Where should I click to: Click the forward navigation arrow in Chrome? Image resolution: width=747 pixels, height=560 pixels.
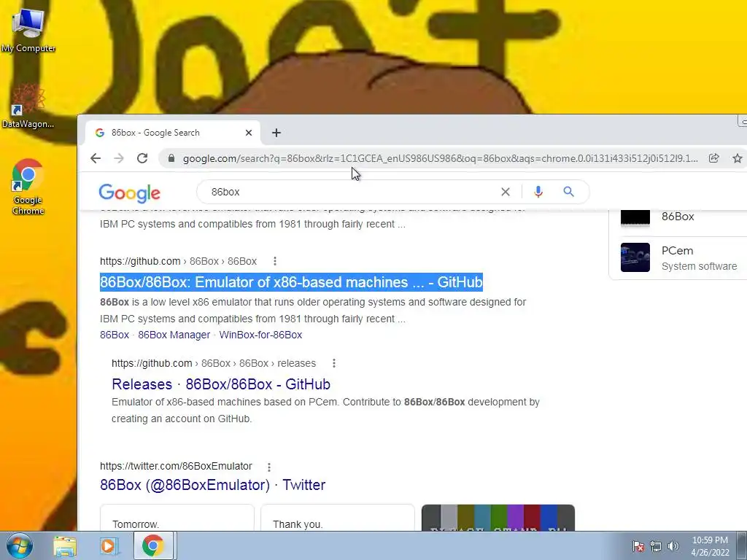tap(119, 158)
